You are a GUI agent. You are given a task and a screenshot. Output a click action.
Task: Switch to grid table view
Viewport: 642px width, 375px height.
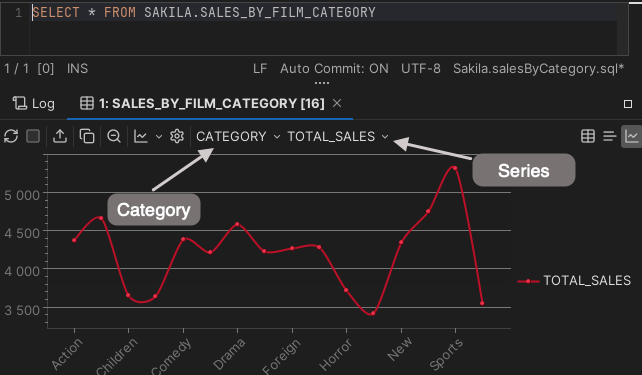pos(588,136)
